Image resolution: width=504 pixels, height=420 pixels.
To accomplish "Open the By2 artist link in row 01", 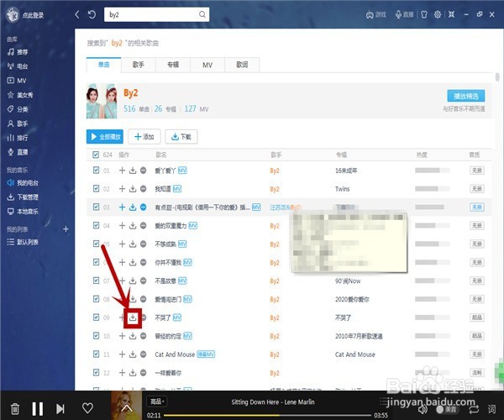I will pos(275,171).
